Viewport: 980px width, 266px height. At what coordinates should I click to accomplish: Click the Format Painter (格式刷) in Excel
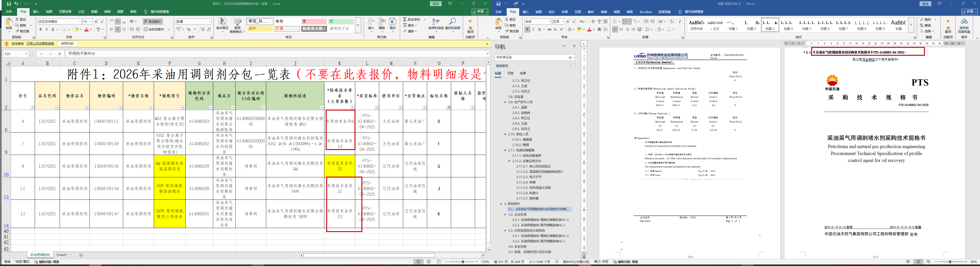[x=22, y=31]
